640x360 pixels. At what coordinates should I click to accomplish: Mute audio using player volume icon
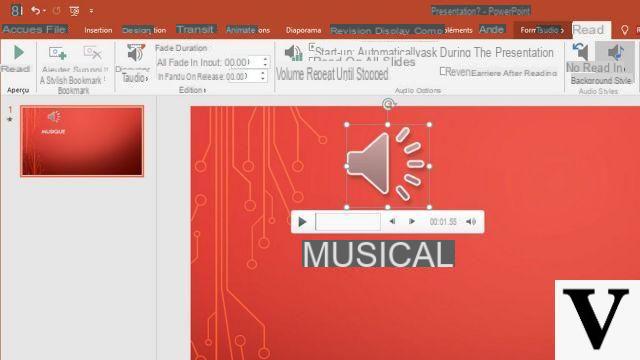tap(471, 222)
